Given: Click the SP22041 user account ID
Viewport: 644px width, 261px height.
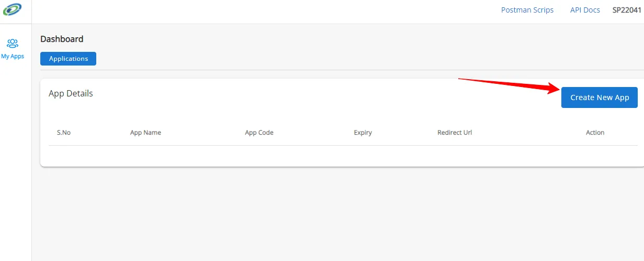Looking at the screenshot, I should [627, 10].
